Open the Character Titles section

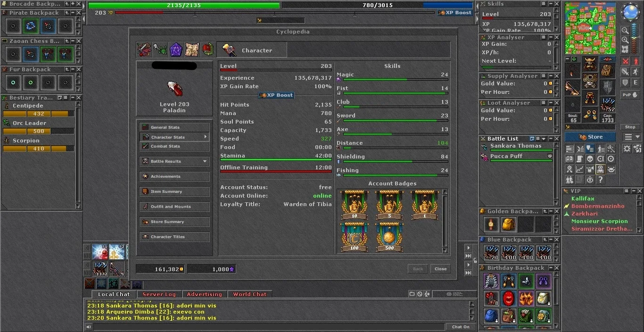coord(174,237)
